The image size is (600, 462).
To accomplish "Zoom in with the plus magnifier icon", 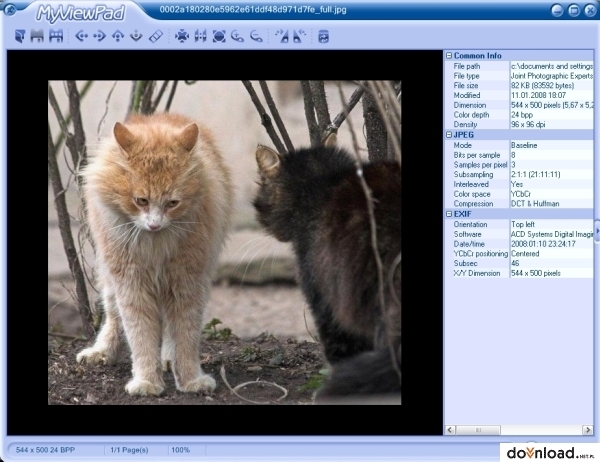I will point(238,36).
